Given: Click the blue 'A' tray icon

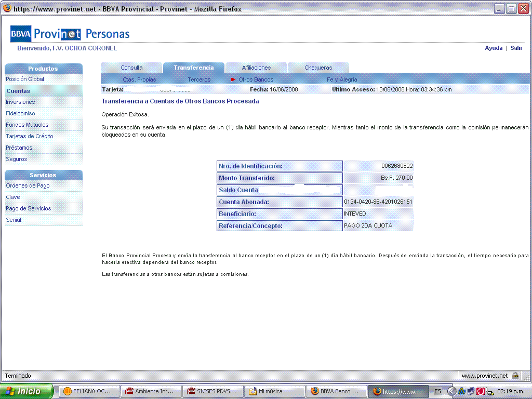Looking at the screenshot, I should point(461,391).
